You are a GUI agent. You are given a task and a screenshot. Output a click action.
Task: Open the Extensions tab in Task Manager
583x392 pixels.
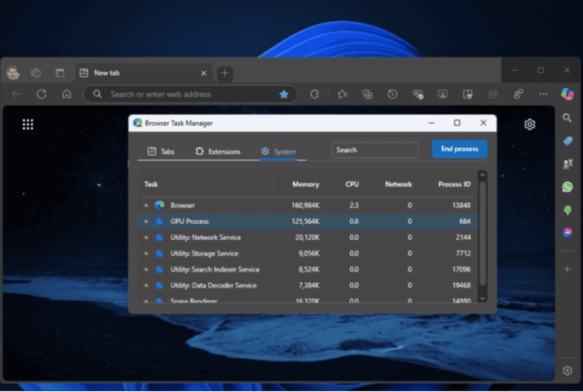pyautogui.click(x=218, y=151)
